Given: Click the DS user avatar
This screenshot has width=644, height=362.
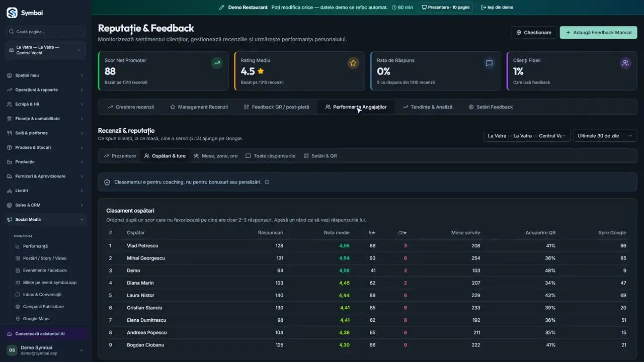Looking at the screenshot, I should 12,350.
